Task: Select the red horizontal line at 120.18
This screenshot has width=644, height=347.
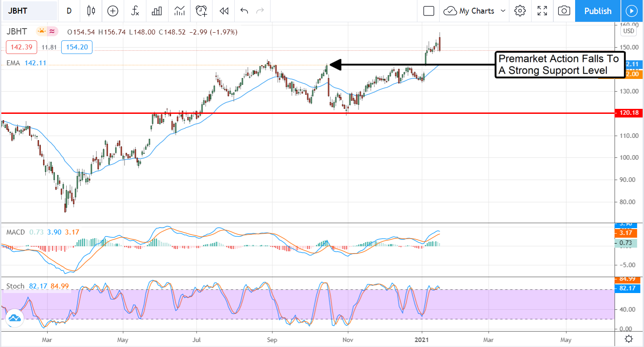Action: tap(272, 112)
